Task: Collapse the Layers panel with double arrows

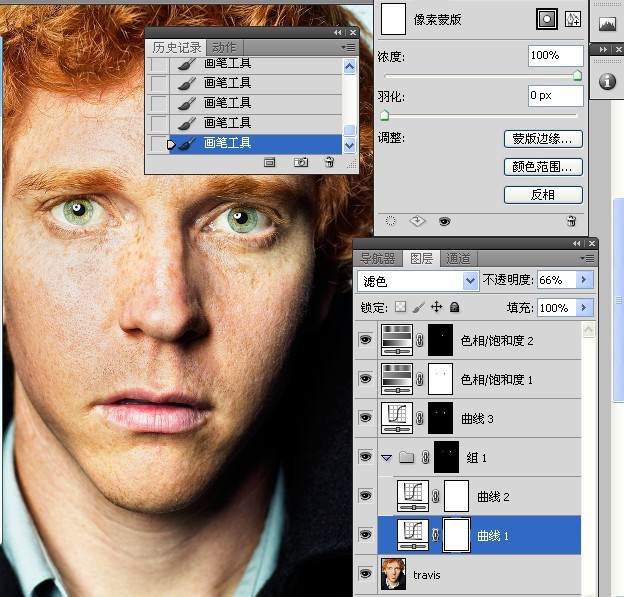Action: 577,244
